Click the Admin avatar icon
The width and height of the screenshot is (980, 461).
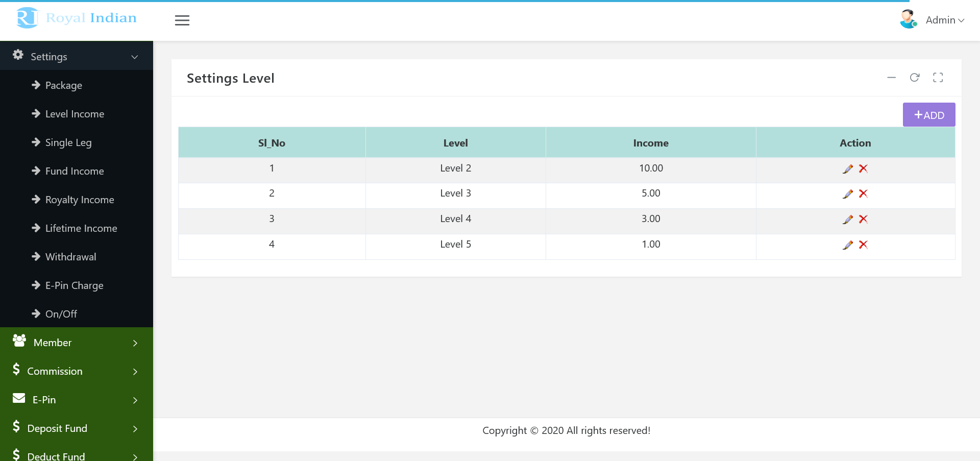point(909,19)
